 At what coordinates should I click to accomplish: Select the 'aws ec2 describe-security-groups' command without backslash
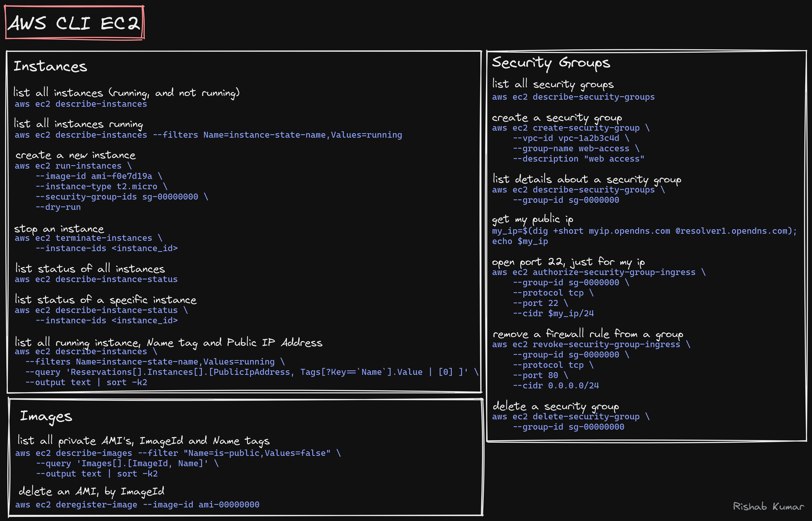[x=573, y=97]
